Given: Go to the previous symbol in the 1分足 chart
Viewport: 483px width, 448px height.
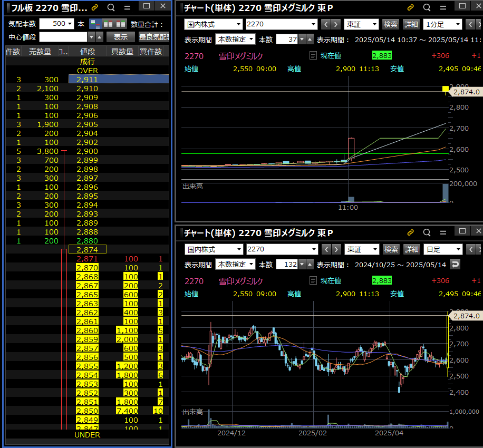Looking at the screenshot, I should (326, 24).
